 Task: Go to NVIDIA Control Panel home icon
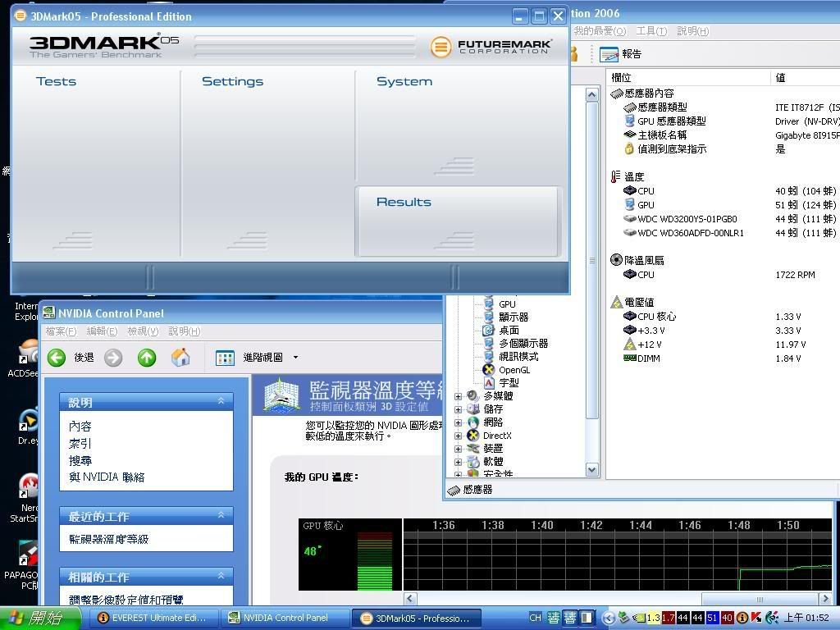(x=180, y=357)
